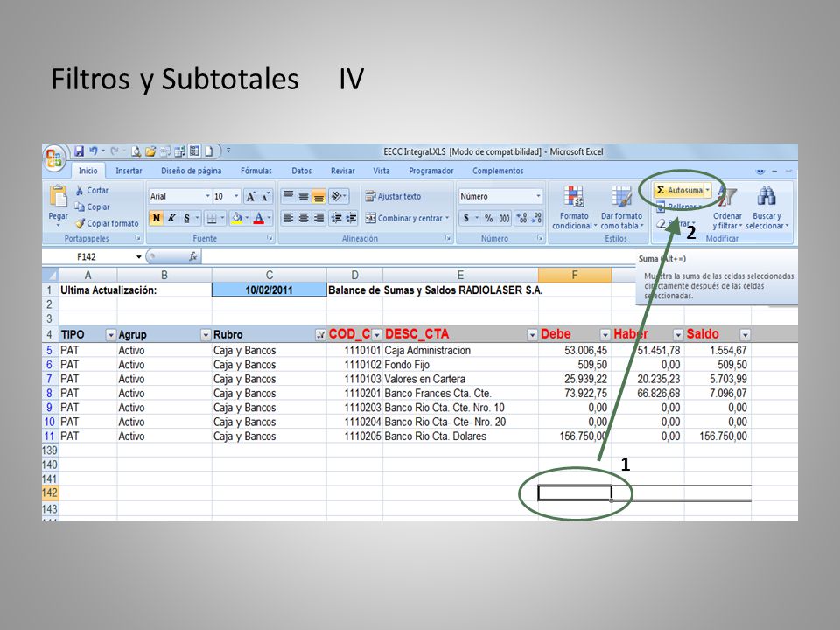Switch to Diseño de página tab

click(192, 171)
